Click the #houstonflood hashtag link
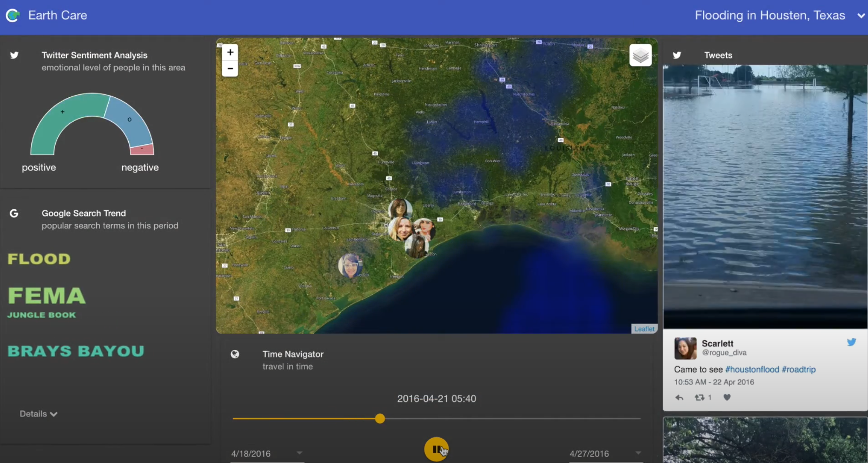The width and height of the screenshot is (868, 463). [x=752, y=369]
